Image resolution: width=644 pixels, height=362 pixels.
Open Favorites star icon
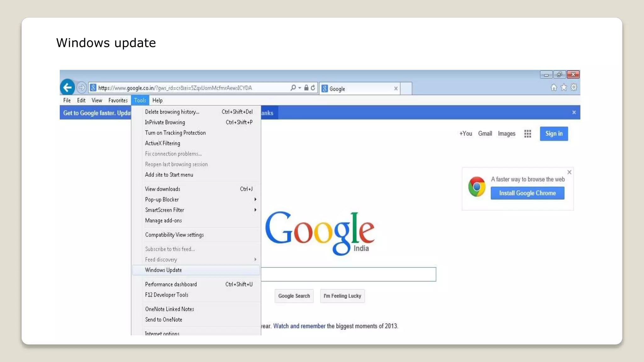564,87
